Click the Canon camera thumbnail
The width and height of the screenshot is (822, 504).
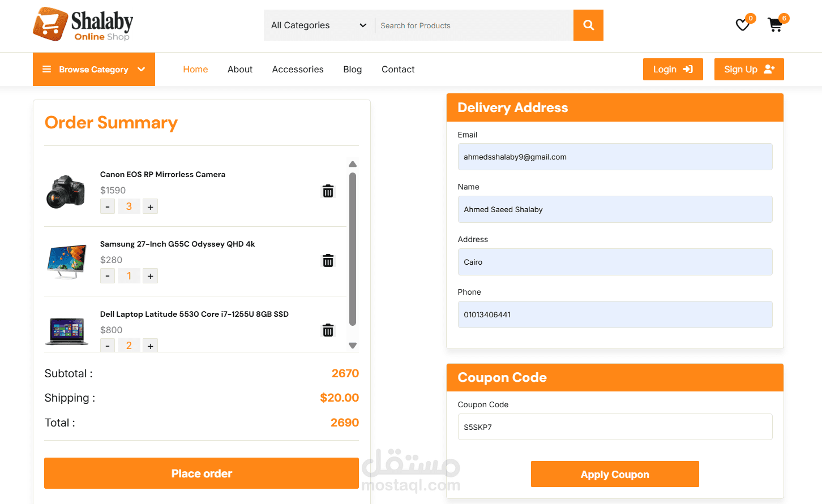coord(66,191)
